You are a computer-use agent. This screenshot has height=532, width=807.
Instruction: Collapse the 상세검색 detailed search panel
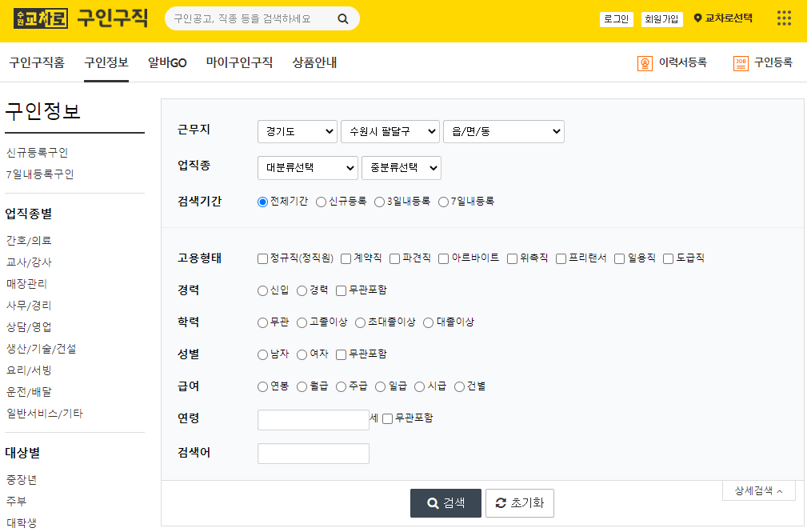click(x=758, y=490)
